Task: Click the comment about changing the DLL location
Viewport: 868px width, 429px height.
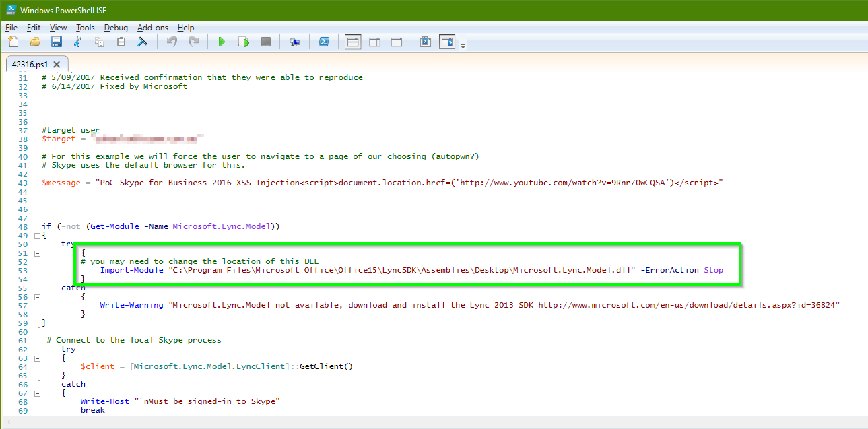Action: pyautogui.click(x=200, y=261)
